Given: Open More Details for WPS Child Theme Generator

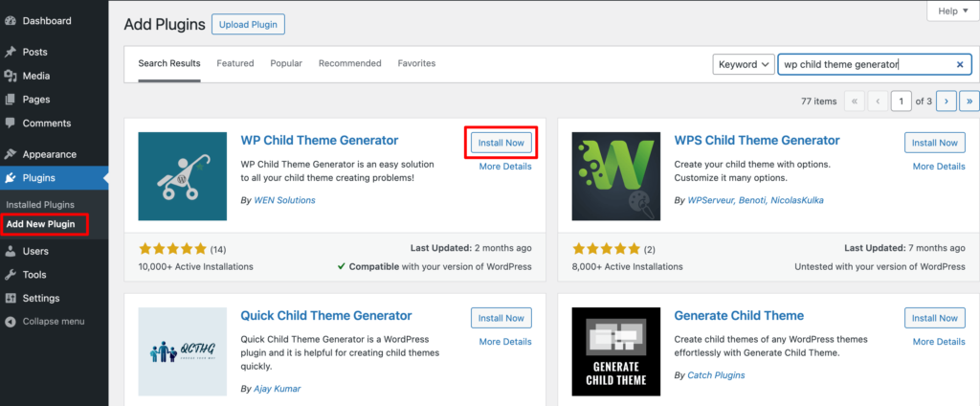Looking at the screenshot, I should tap(939, 167).
